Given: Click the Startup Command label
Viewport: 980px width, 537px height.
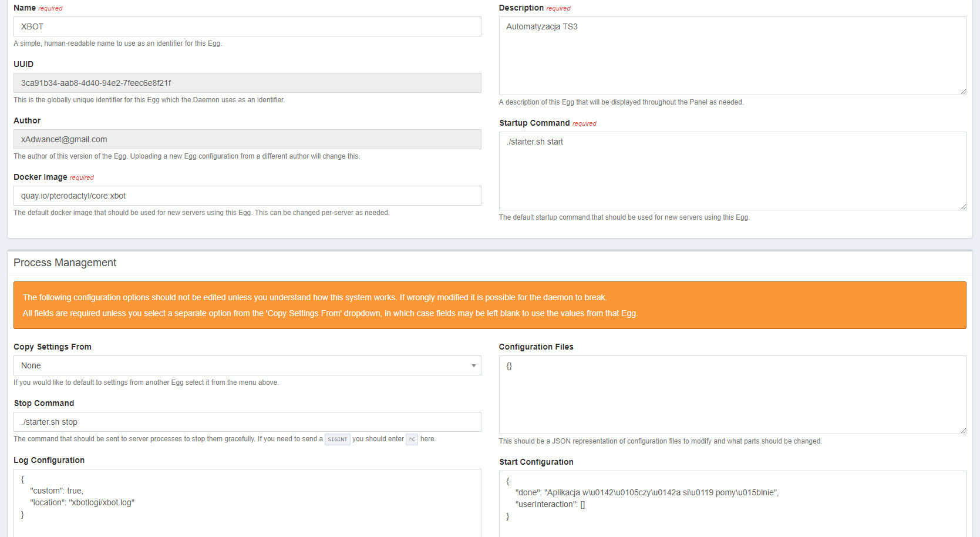Looking at the screenshot, I should coord(534,123).
